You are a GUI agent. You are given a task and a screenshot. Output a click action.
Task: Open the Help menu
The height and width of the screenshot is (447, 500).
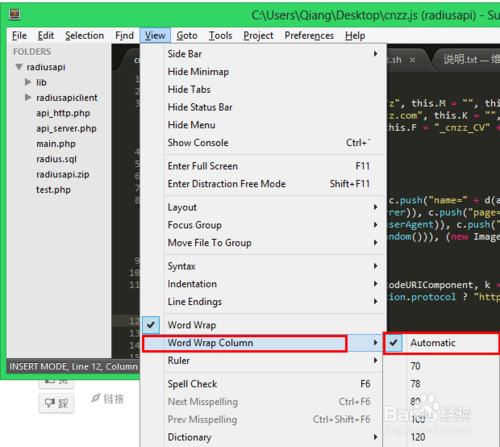point(355,35)
